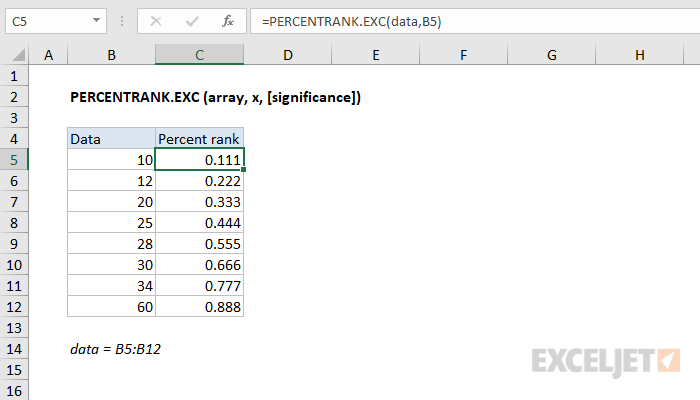Select cell showing 0.777

199,286
